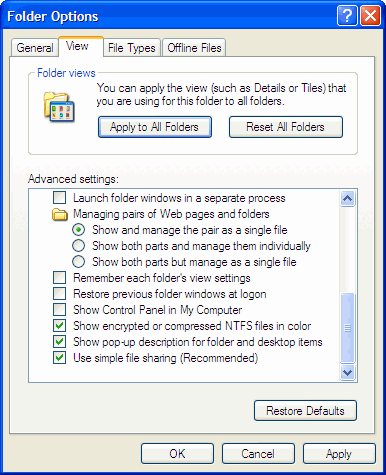Screen dimensions: 386x475
Task: Open the File Types tab
Action: point(132,48)
